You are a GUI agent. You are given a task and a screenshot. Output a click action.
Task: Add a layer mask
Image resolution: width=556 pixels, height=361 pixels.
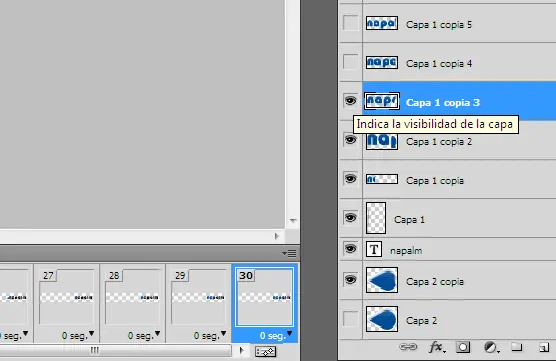click(463, 347)
